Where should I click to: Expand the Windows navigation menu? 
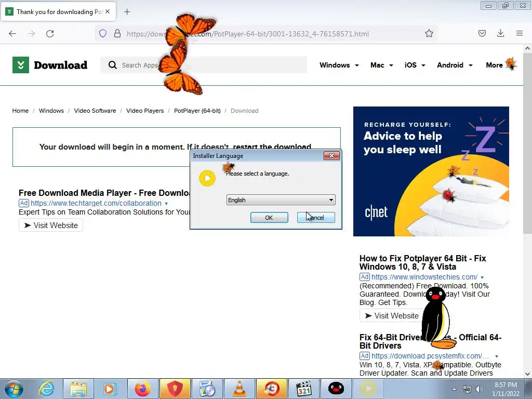pyautogui.click(x=339, y=65)
